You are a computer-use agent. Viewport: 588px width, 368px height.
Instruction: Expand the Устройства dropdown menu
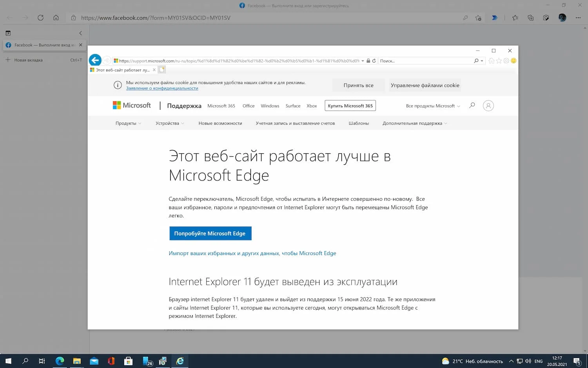coord(169,123)
